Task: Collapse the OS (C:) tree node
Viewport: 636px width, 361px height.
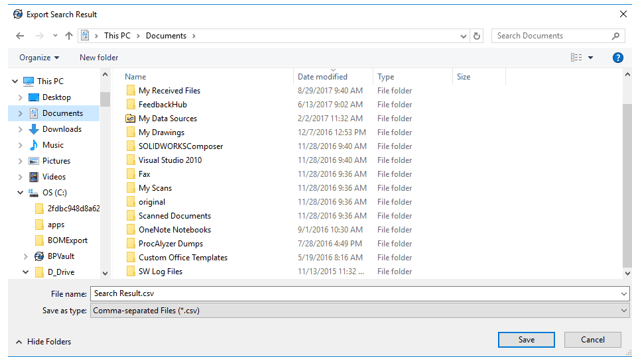Action: pos(20,193)
